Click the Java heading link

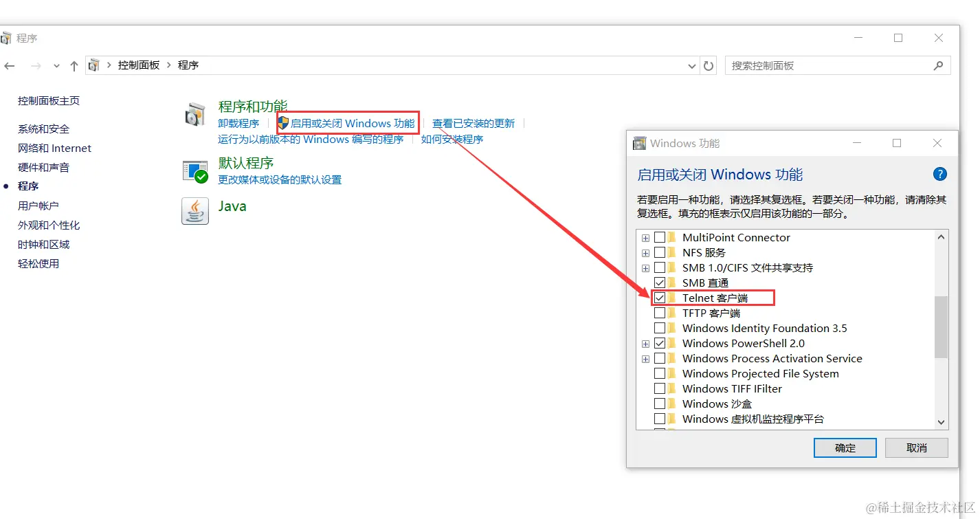[232, 206]
